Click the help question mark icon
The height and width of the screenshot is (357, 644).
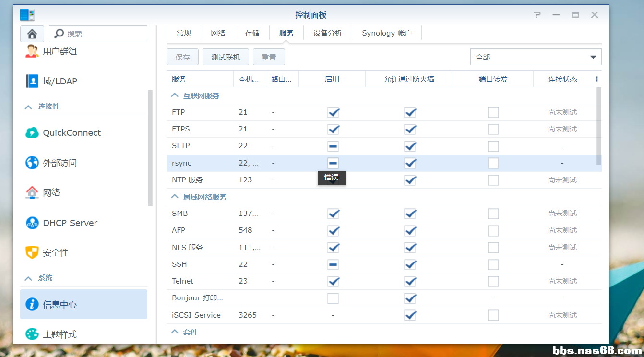pos(537,15)
